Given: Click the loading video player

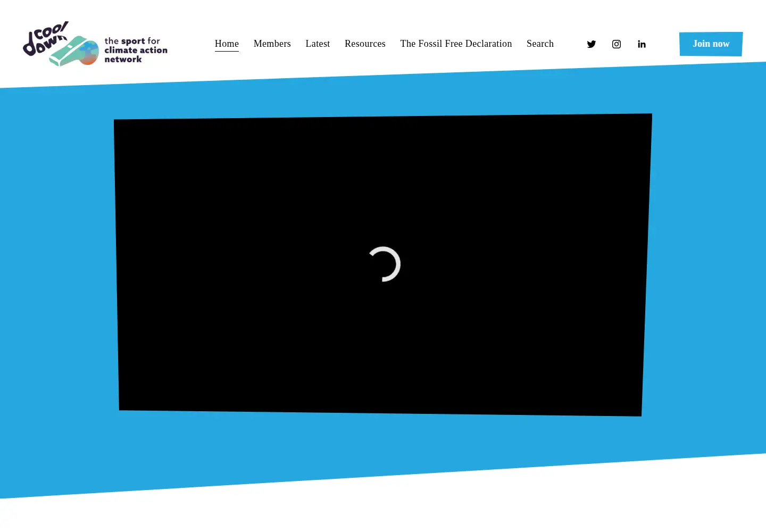Looking at the screenshot, I should (x=383, y=264).
